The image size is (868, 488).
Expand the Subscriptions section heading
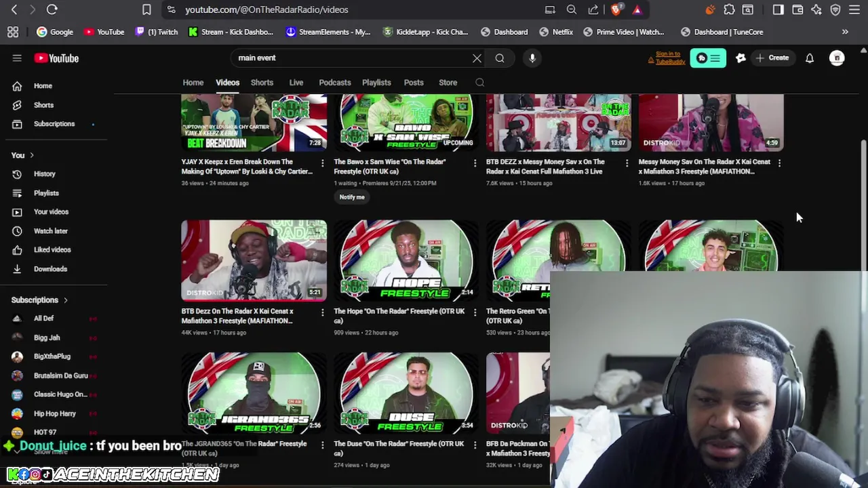pos(39,300)
